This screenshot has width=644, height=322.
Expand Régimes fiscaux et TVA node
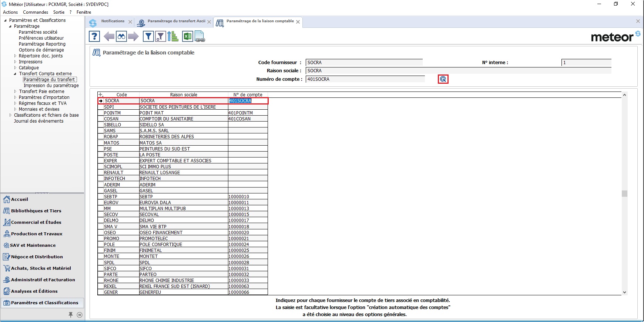tap(15, 103)
